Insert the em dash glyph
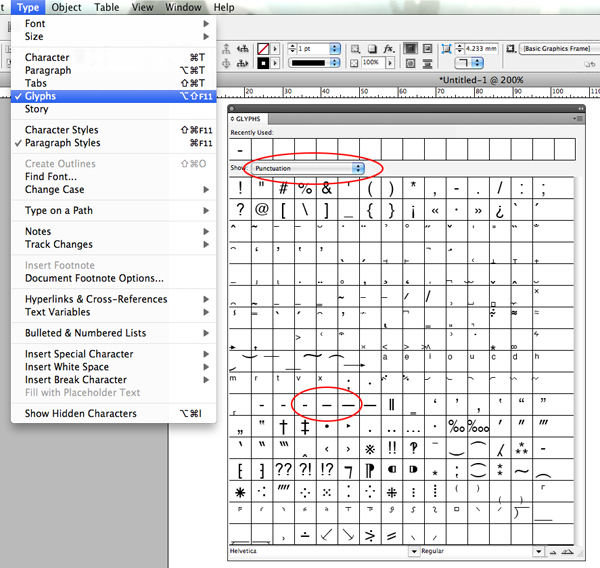600x568 pixels. point(348,405)
